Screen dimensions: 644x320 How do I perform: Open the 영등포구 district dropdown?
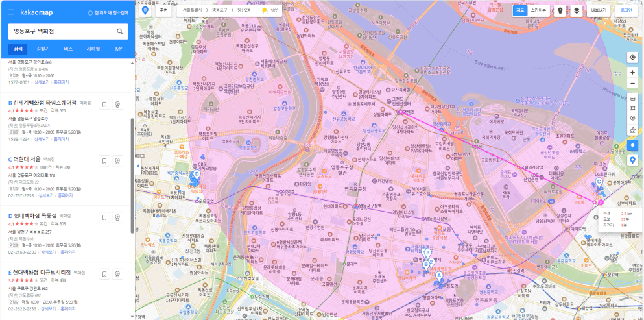[x=221, y=10]
